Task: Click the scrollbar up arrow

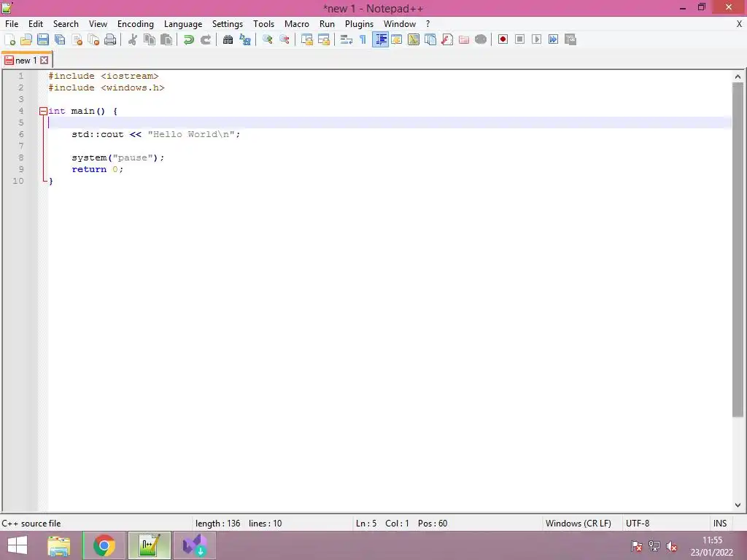Action: (x=738, y=76)
